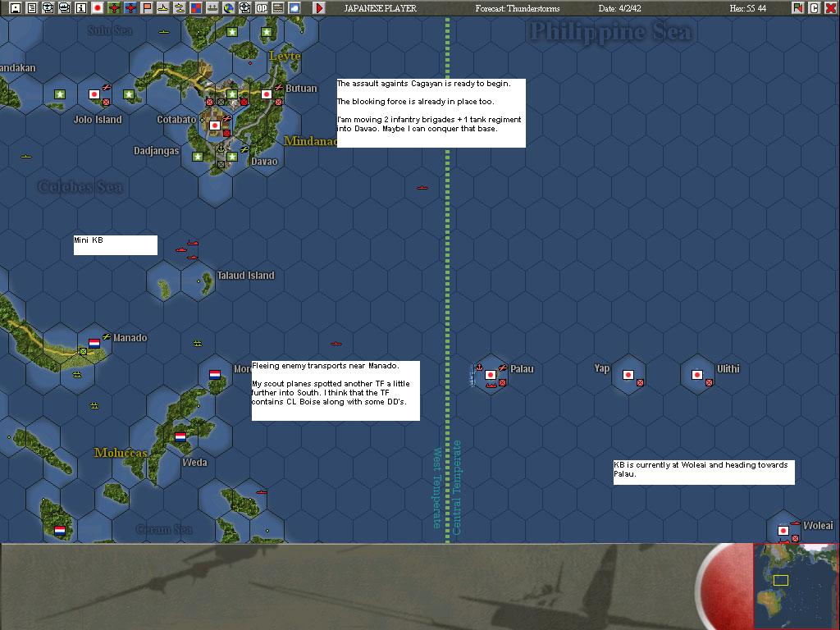Click the cloud weather toolbar icon

click(x=294, y=8)
